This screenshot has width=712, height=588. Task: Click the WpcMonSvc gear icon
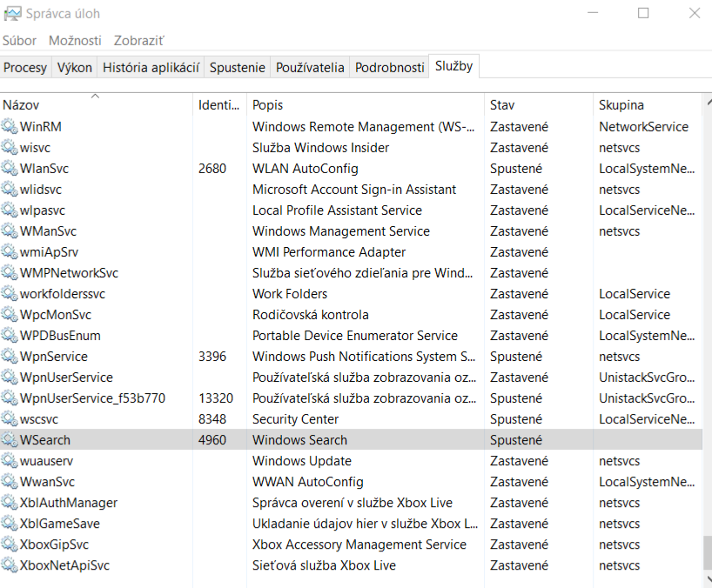[x=9, y=314]
